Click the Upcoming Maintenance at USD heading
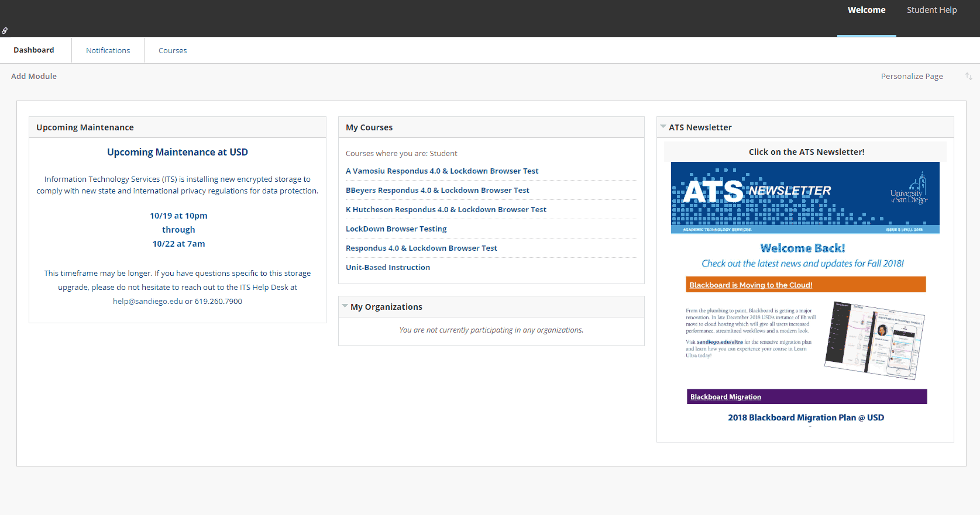The height and width of the screenshot is (515, 980). [x=177, y=152]
